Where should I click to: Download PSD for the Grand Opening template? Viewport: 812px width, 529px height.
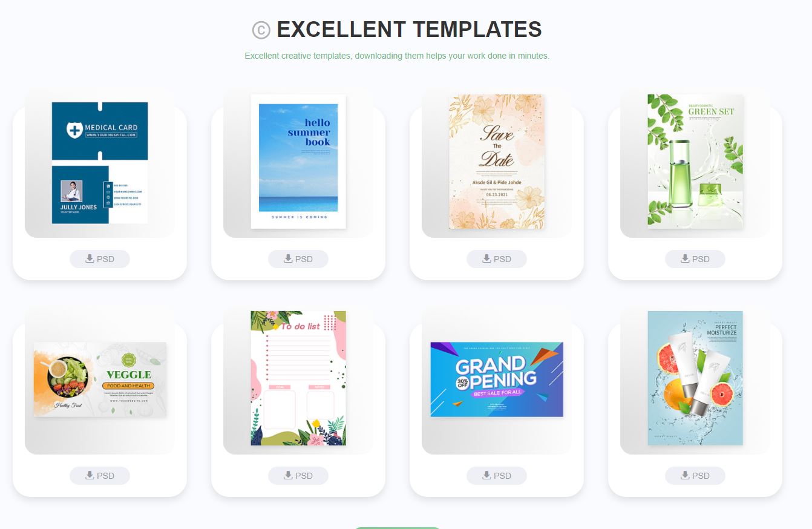497,476
